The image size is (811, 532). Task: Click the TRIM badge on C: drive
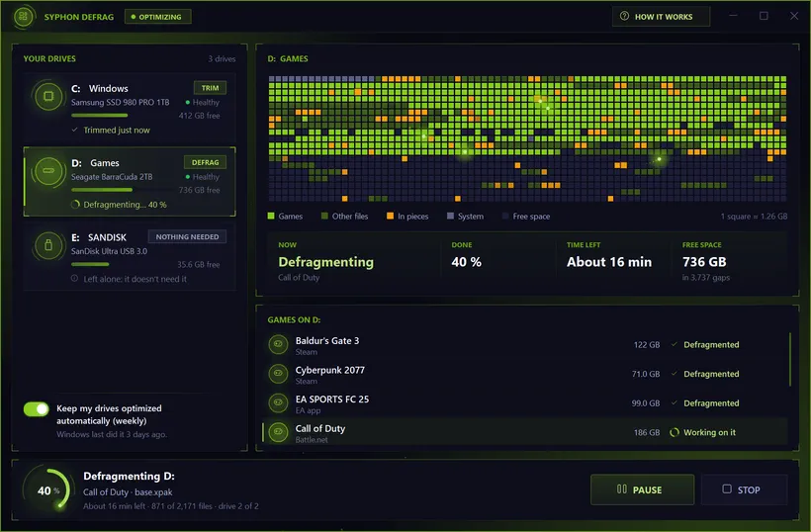click(210, 88)
